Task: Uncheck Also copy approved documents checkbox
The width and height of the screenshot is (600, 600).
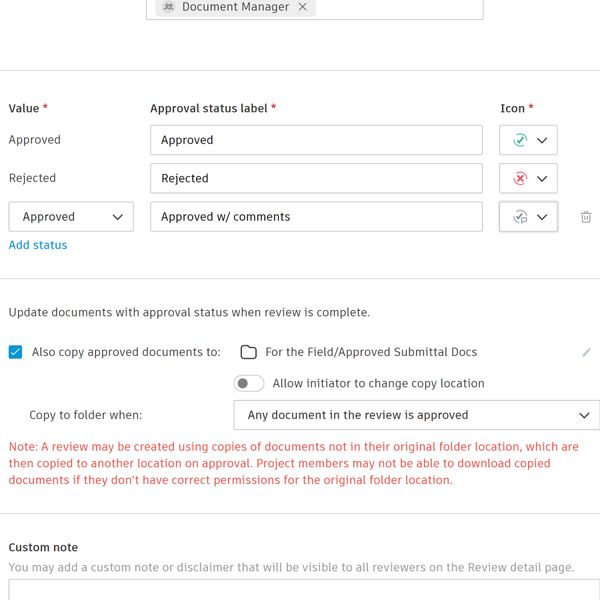Action: (15, 352)
